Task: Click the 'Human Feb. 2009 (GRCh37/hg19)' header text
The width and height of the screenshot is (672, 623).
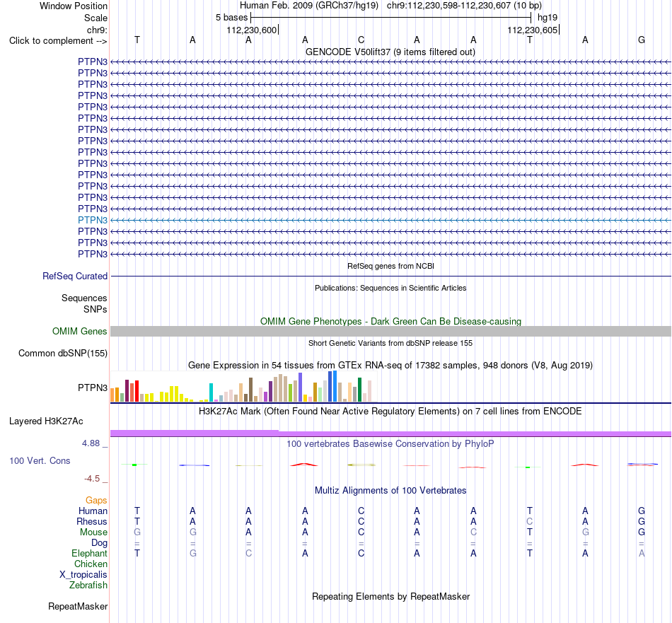Action: (x=309, y=6)
